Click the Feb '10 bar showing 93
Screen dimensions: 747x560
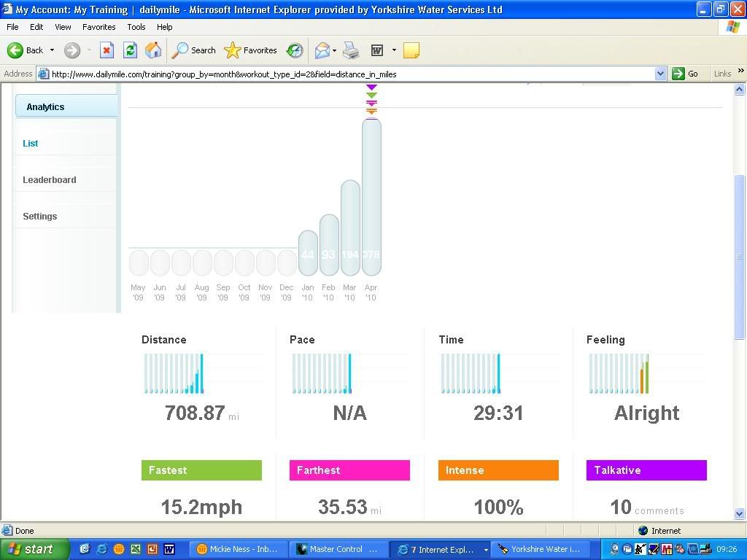click(329, 245)
